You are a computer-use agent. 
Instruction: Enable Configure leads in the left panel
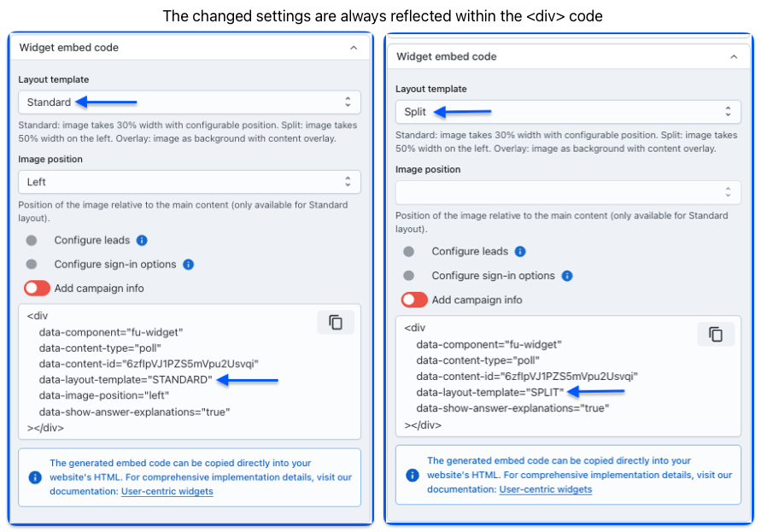32,241
